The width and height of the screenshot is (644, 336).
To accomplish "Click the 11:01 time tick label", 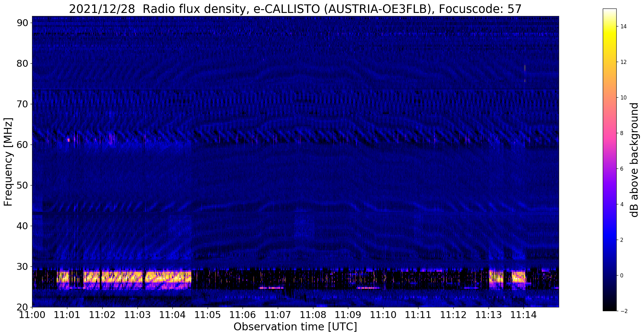I will (x=67, y=315).
